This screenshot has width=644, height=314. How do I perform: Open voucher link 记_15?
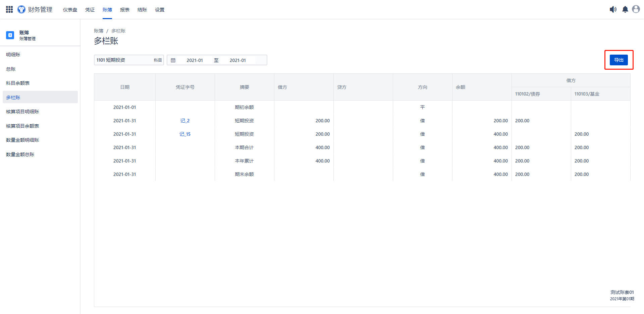click(185, 134)
